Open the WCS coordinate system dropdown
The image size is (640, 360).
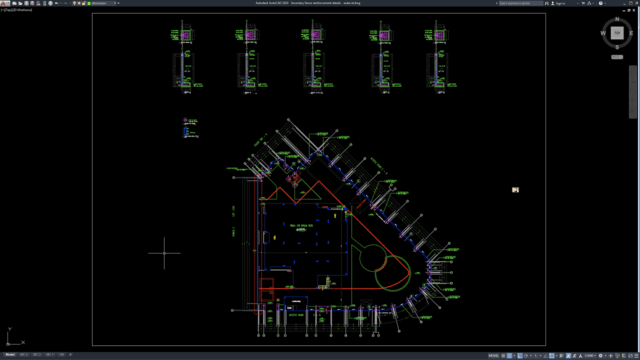click(x=617, y=57)
